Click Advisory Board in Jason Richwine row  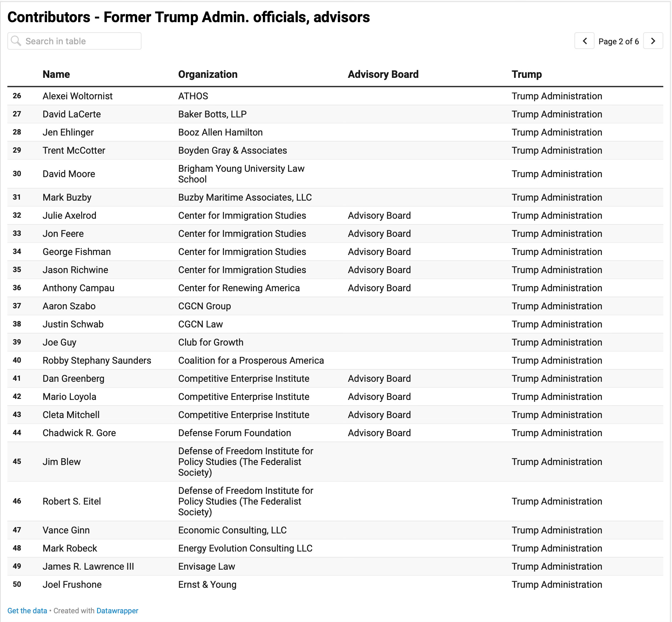pos(379,270)
